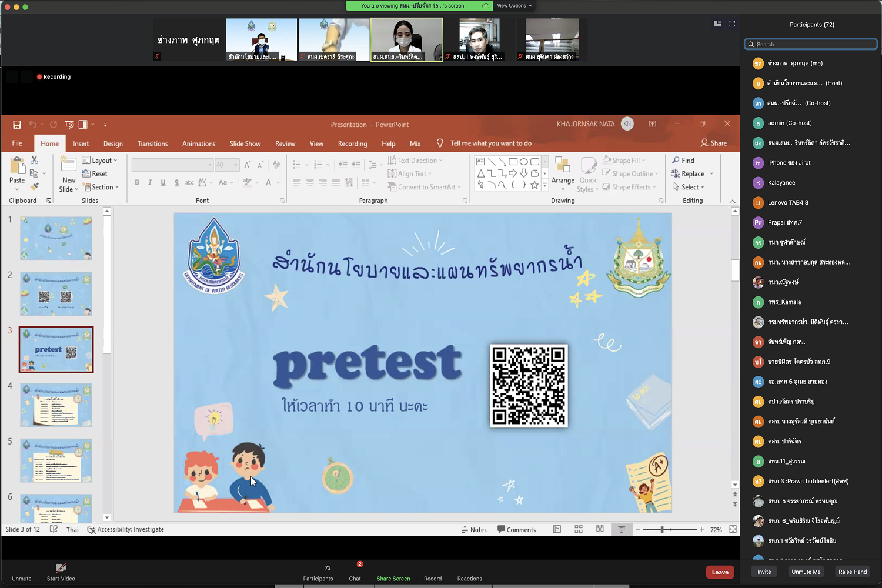Switch to Reading View icon
This screenshot has height=588, width=882.
coord(600,529)
